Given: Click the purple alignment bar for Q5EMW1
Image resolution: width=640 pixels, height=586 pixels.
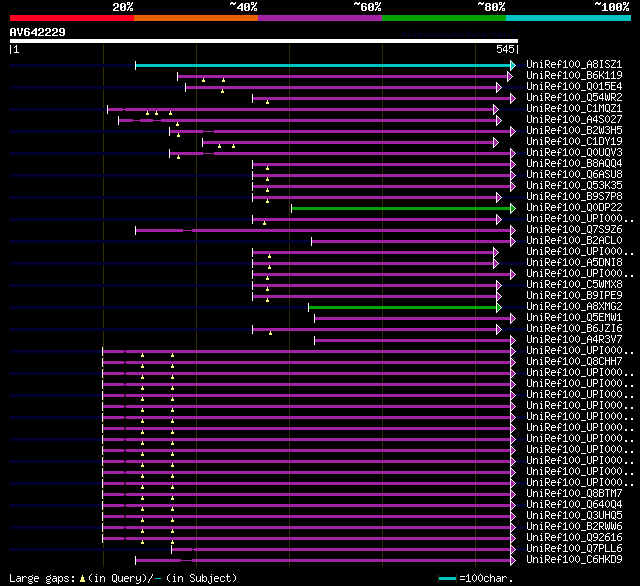Looking at the screenshot, I should 412,319.
